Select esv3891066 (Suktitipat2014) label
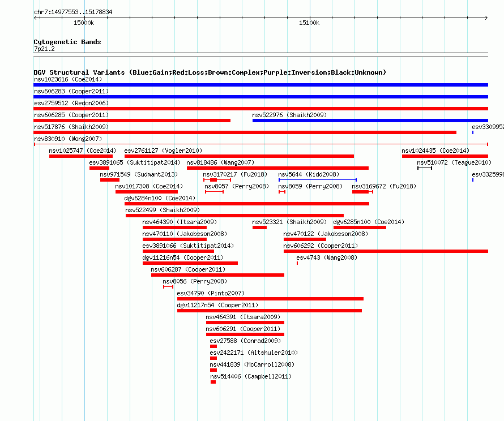 (x=188, y=246)
